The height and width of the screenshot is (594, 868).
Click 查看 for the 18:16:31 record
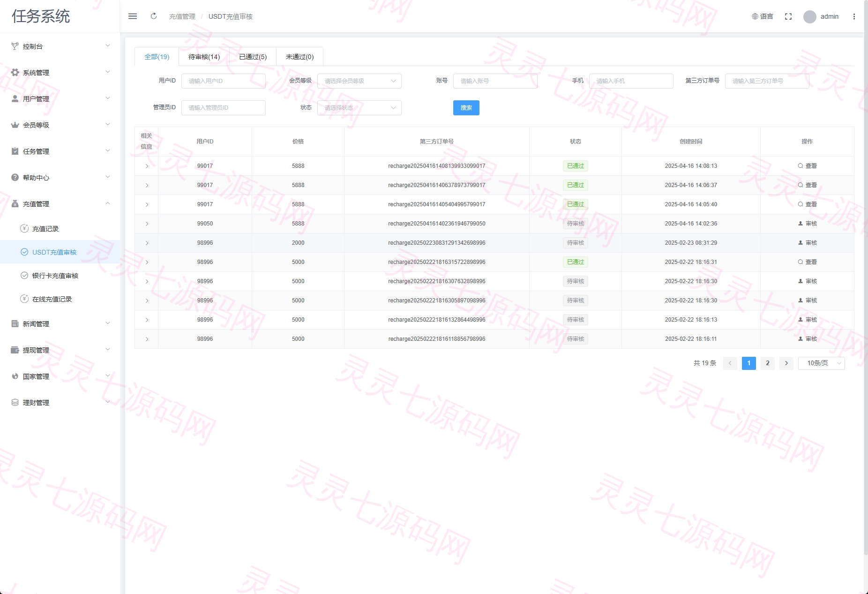807,262
